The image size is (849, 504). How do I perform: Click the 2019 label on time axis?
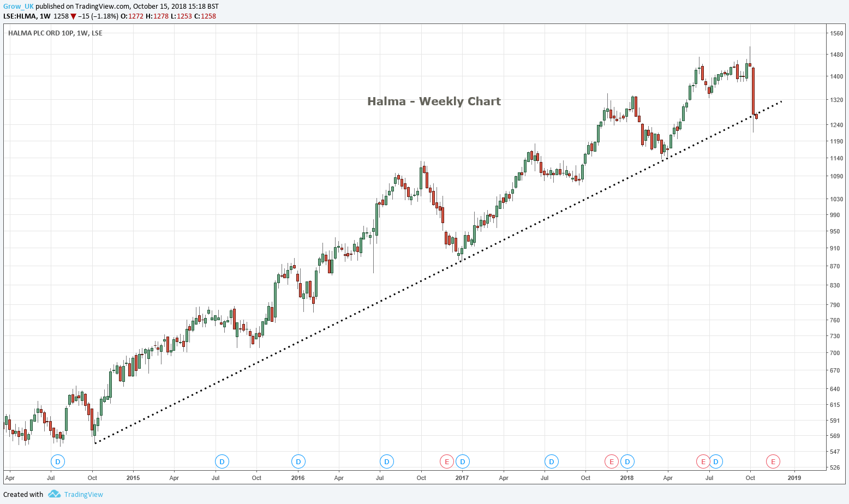794,478
